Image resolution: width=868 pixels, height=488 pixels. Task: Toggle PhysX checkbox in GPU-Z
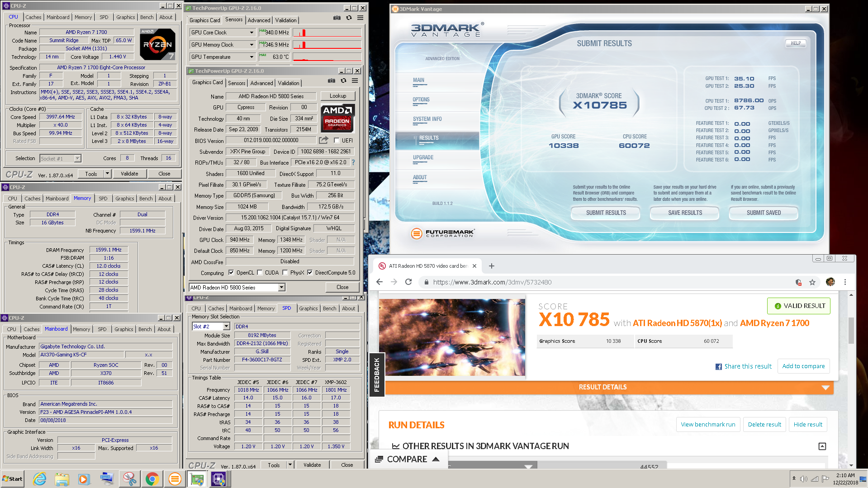[x=285, y=273]
